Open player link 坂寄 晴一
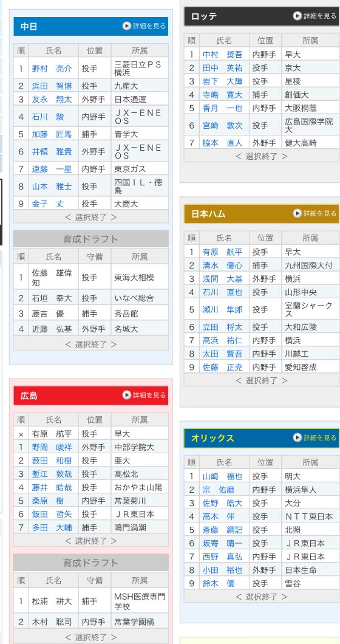The image size is (340, 644). coord(222,543)
